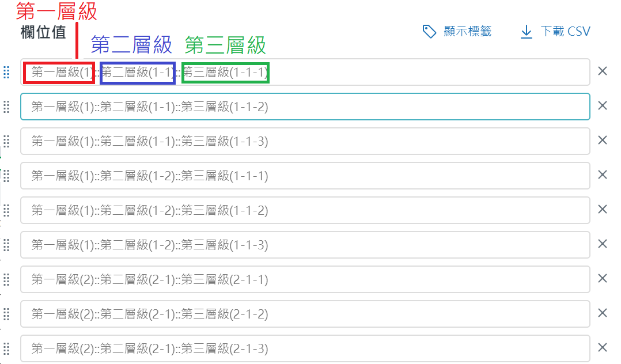Image resolution: width=621 pixels, height=364 pixels.
Task: Focus the input field containing 第二層級(1-1)::第三層級(1-1-2)
Action: pyautogui.click(x=403, y=107)
